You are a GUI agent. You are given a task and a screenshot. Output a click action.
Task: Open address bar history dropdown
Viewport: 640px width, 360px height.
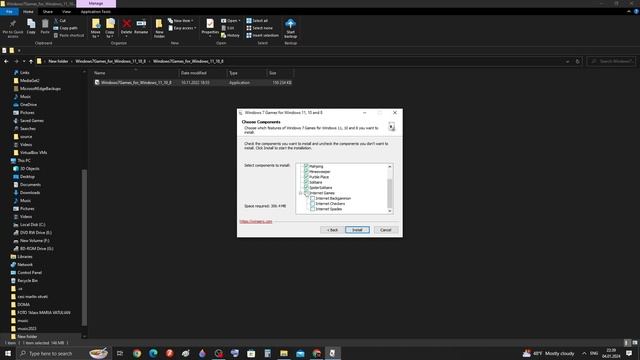coord(567,61)
